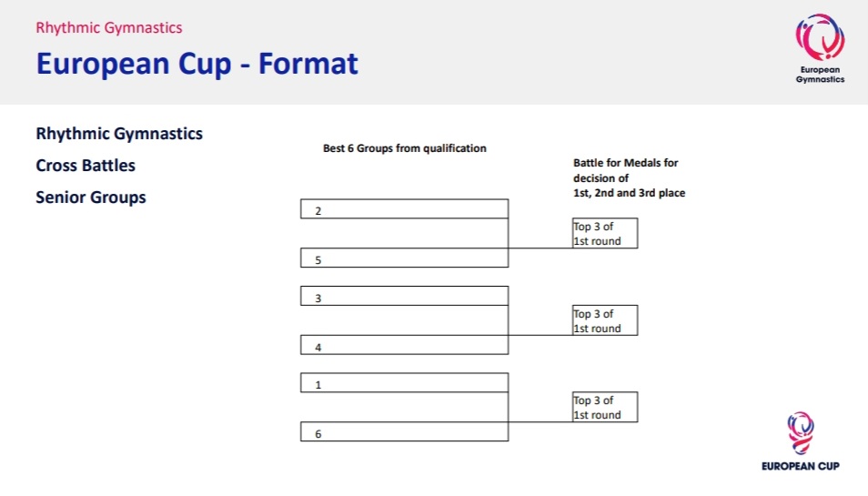Select the bracket box labeled 5
Image resolution: width=868 pixels, height=496 pixels.
tap(404, 258)
